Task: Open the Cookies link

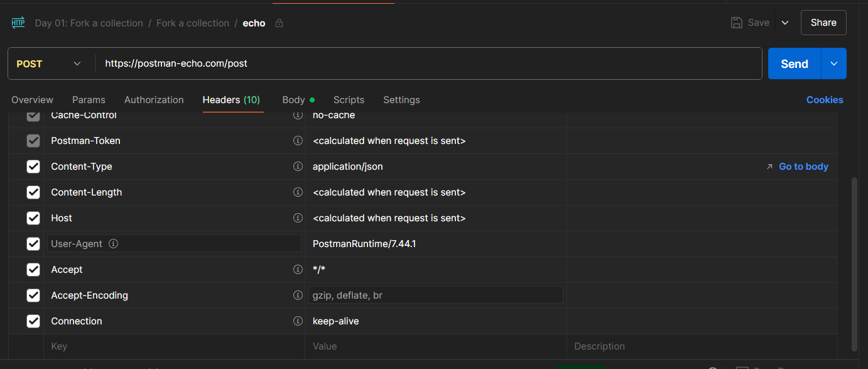Action: pyautogui.click(x=825, y=100)
